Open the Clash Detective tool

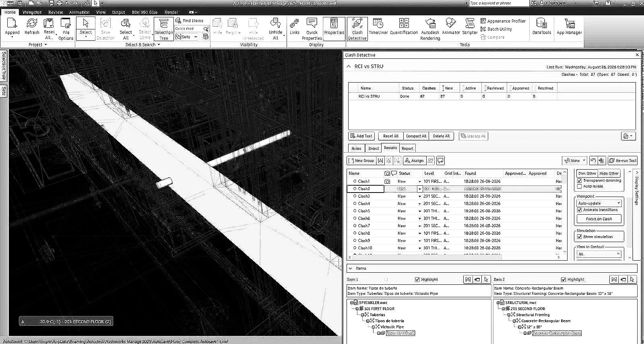[357, 29]
